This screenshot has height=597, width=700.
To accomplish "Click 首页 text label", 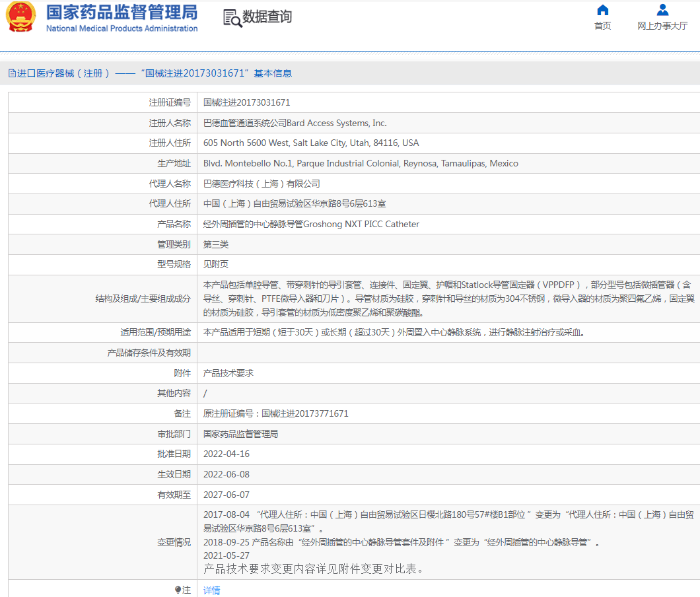I will click(x=603, y=26).
